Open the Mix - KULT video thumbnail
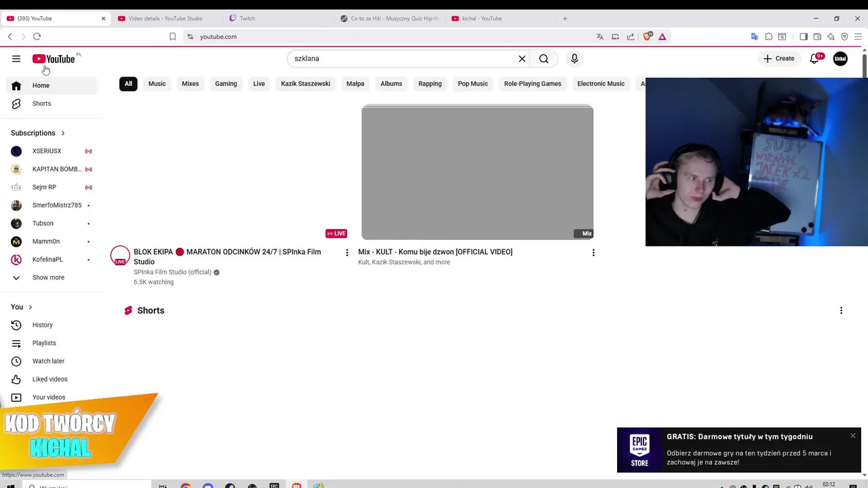The width and height of the screenshot is (868, 488). [477, 172]
